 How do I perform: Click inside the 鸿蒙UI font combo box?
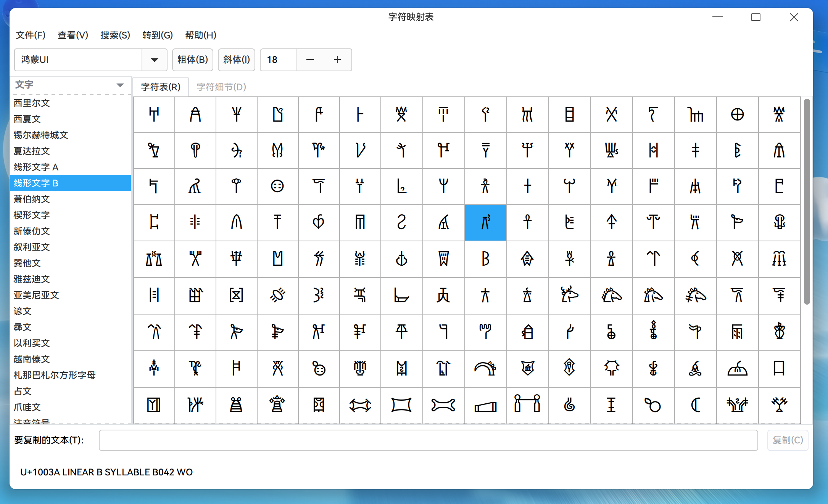(x=76, y=60)
